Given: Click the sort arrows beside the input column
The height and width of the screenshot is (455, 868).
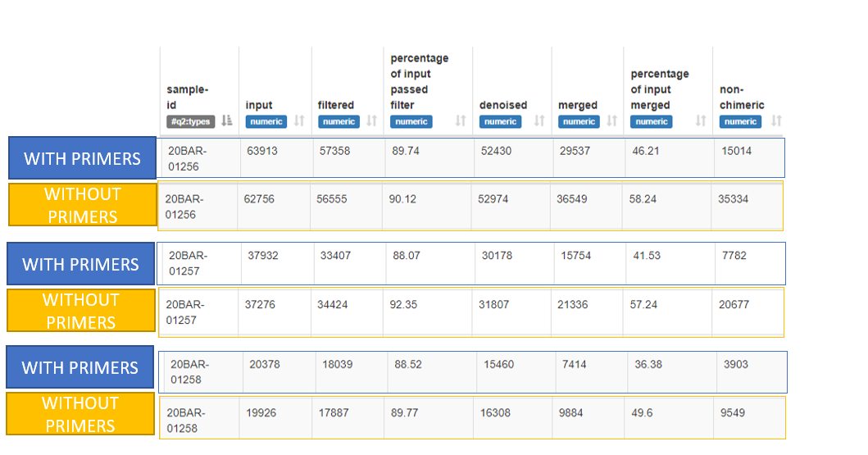Looking at the screenshot, I should click(x=299, y=121).
